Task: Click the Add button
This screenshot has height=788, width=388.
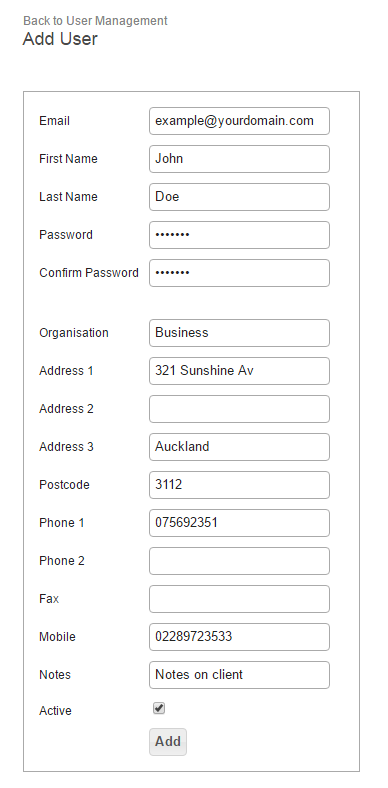Action: pyautogui.click(x=168, y=741)
